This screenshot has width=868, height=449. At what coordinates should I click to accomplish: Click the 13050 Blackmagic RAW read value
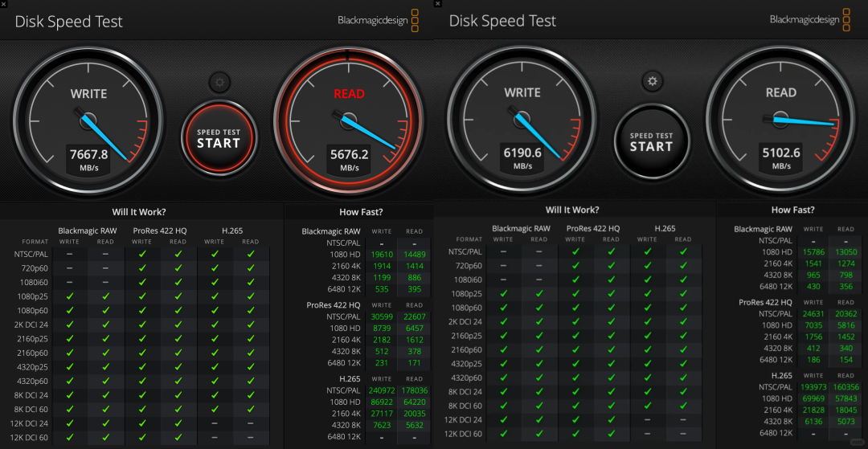[x=845, y=252]
